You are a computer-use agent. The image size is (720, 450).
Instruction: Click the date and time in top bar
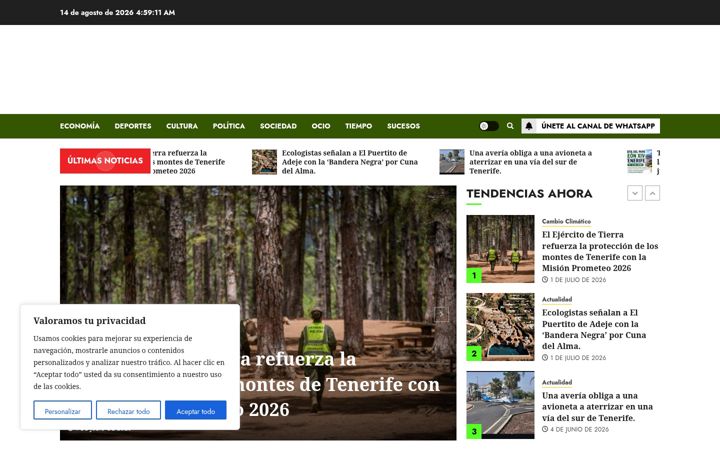coord(118,12)
